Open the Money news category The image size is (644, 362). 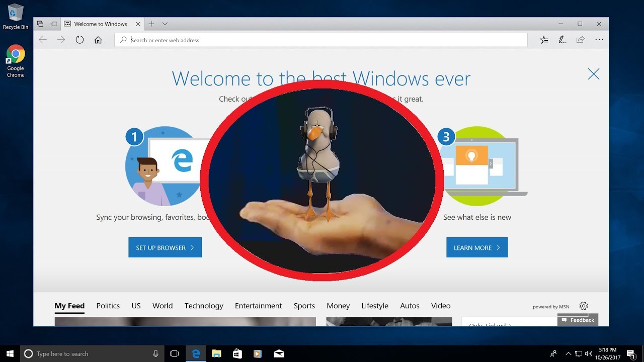coord(338,306)
